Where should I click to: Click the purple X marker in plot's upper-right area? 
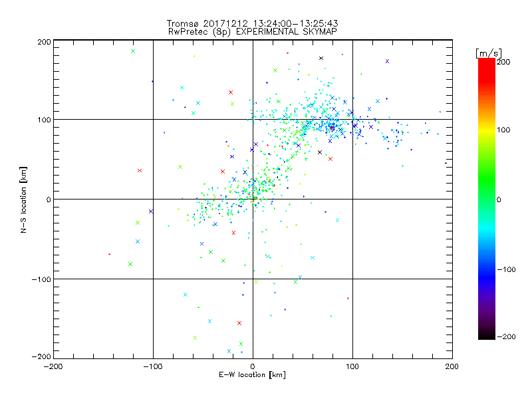click(x=387, y=61)
